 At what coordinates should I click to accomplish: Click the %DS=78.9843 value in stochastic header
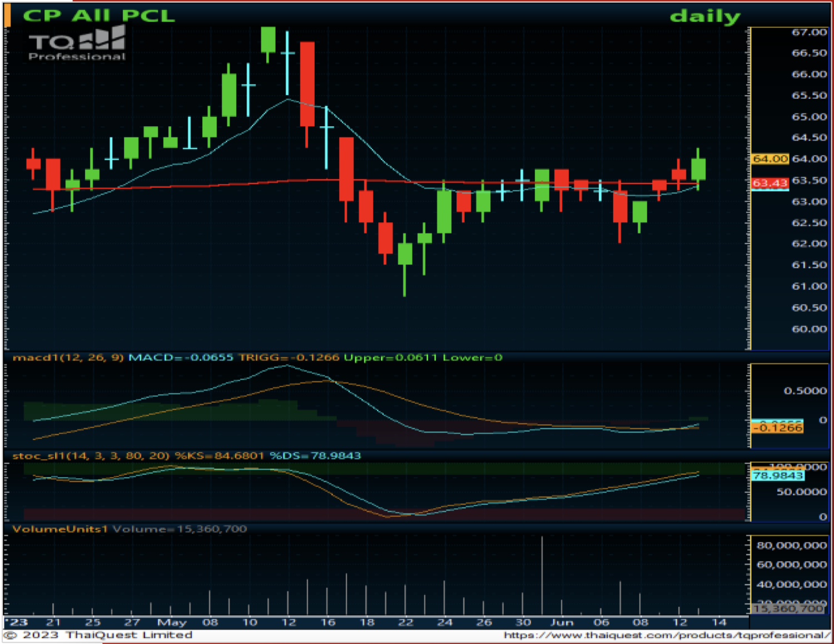[x=315, y=456]
